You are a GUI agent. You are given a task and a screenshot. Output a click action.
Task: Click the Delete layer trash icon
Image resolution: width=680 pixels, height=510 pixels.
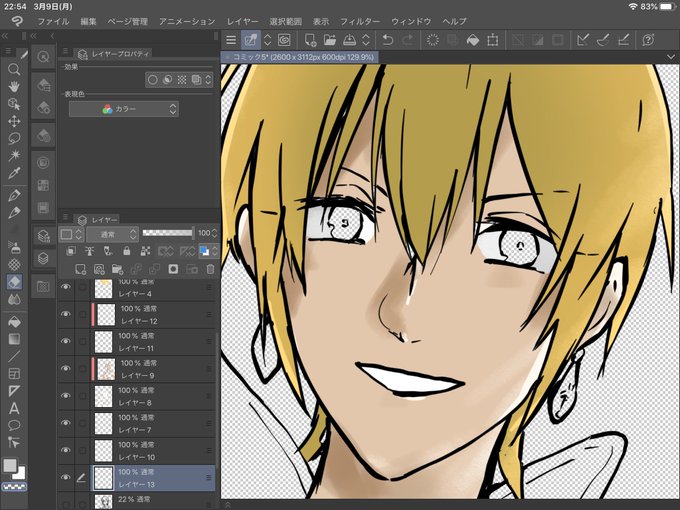tap(210, 269)
